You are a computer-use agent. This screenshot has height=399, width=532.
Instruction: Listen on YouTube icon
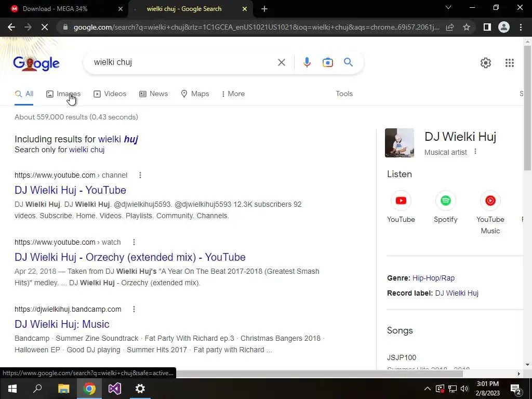point(401,201)
